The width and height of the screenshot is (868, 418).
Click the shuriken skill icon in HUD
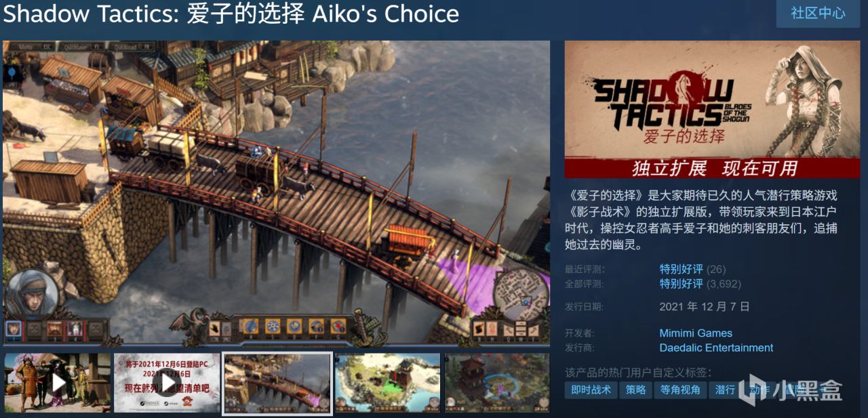click(x=273, y=327)
